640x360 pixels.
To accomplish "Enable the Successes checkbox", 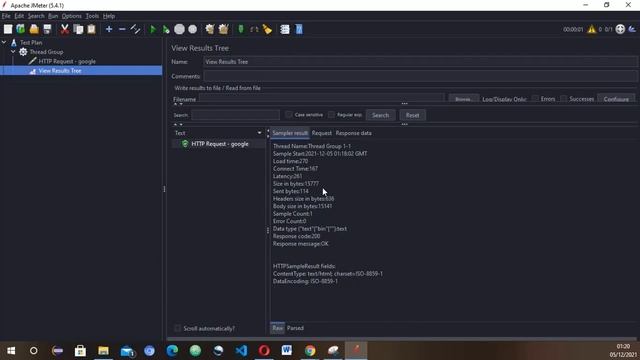I will coord(563,99).
